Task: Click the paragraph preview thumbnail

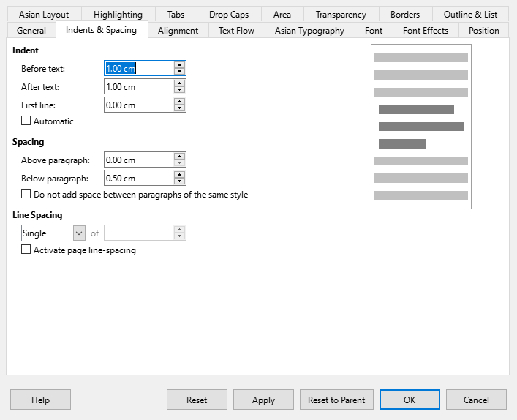Action: pyautogui.click(x=421, y=127)
